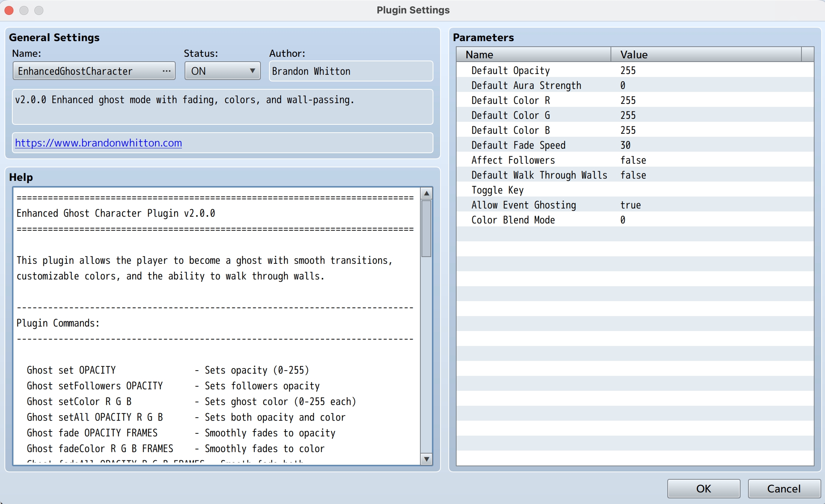Select the Affect Followers parameter
Image resolution: width=825 pixels, height=504 pixels.
[635, 160]
